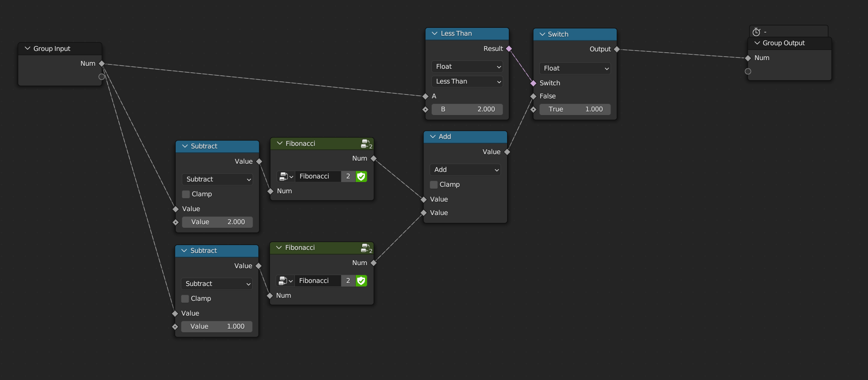Enable Clamp checkbox in the Add node
Viewport: 868px width, 380px height.
(x=434, y=185)
